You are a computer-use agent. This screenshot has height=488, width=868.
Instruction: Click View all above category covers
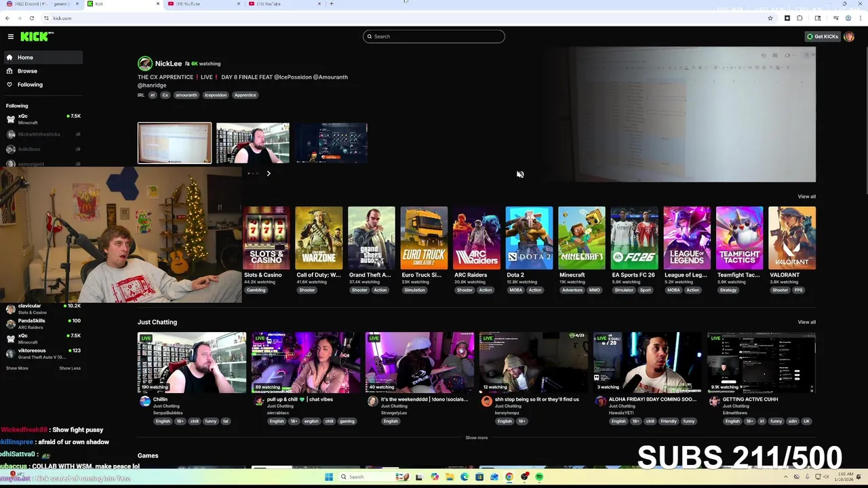point(806,197)
